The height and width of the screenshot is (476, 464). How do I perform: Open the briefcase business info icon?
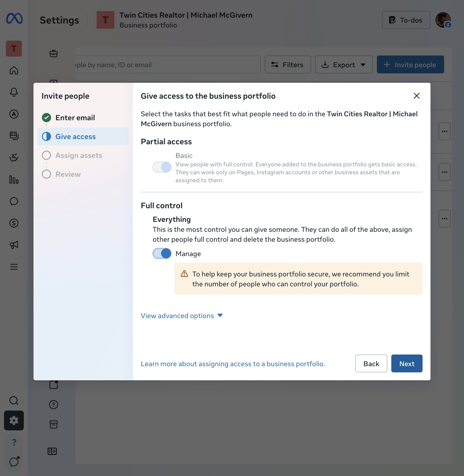pyautogui.click(x=54, y=54)
